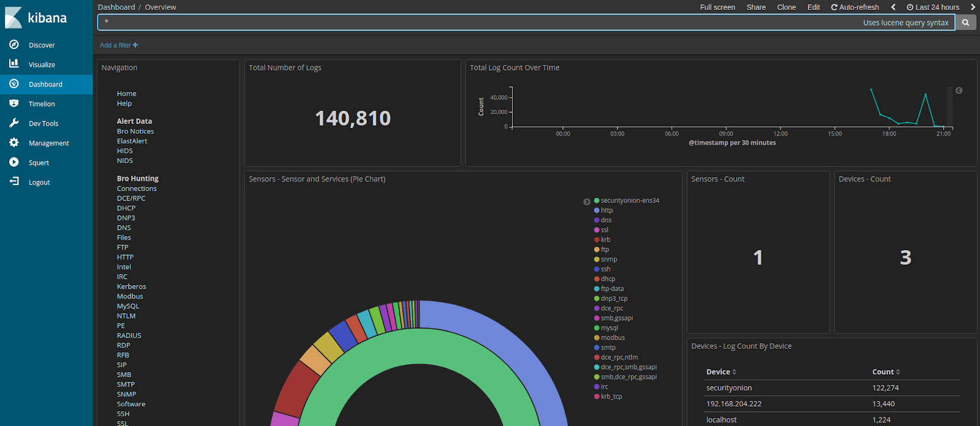Click the 192.168.204.222 device cell
This screenshot has height=426, width=980.
pos(734,404)
